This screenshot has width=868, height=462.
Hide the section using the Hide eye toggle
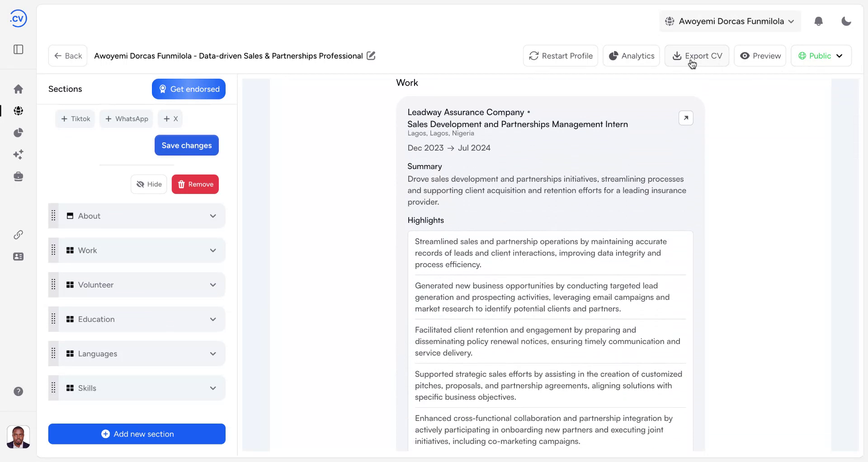click(x=148, y=184)
